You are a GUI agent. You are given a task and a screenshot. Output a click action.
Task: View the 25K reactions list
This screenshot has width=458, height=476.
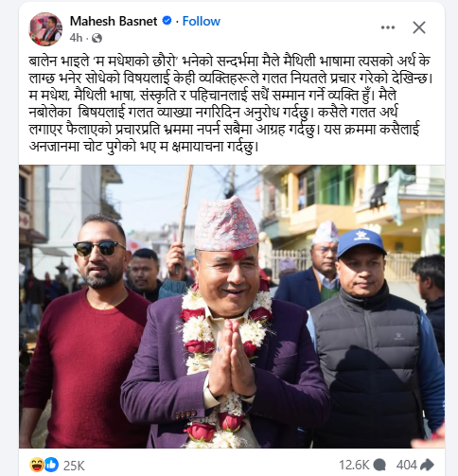tap(74, 466)
